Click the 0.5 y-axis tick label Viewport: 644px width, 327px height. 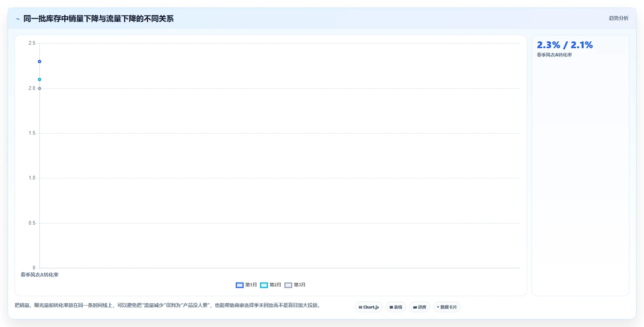pyautogui.click(x=32, y=223)
